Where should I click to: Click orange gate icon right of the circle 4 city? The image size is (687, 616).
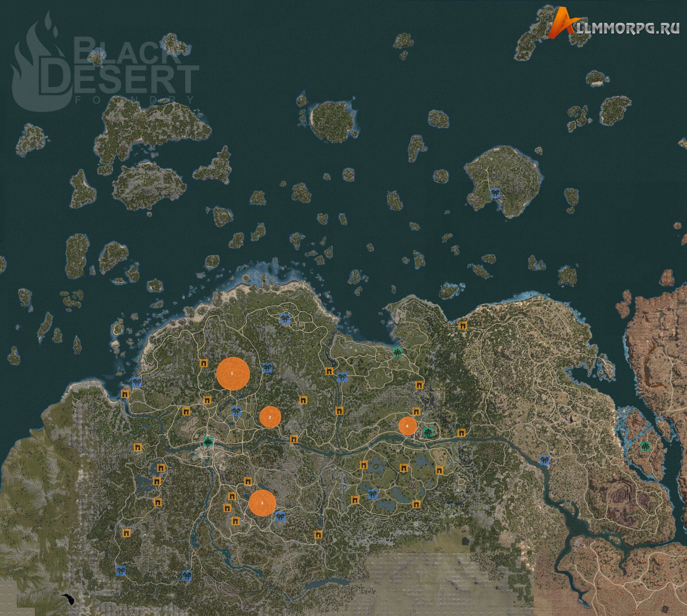point(461,432)
